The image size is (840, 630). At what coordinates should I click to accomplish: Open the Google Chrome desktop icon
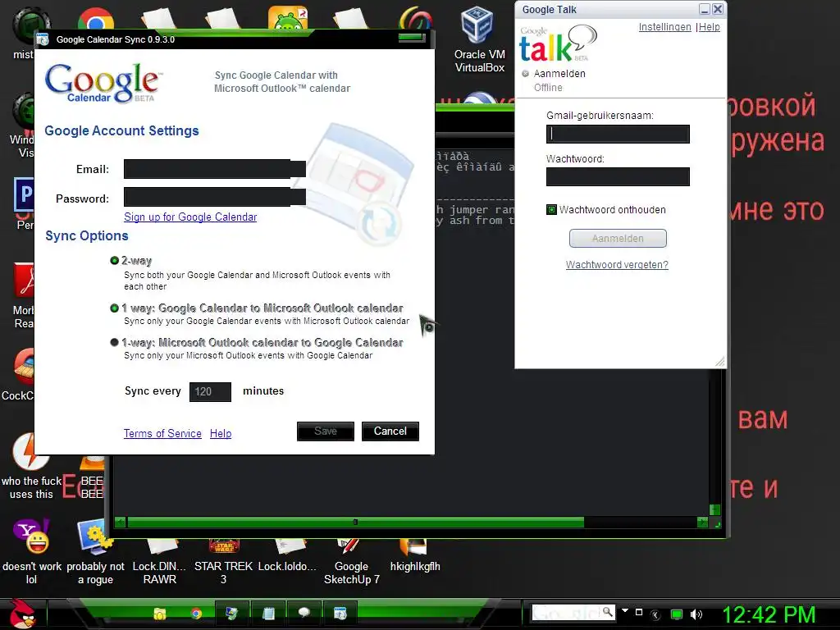(x=96, y=20)
